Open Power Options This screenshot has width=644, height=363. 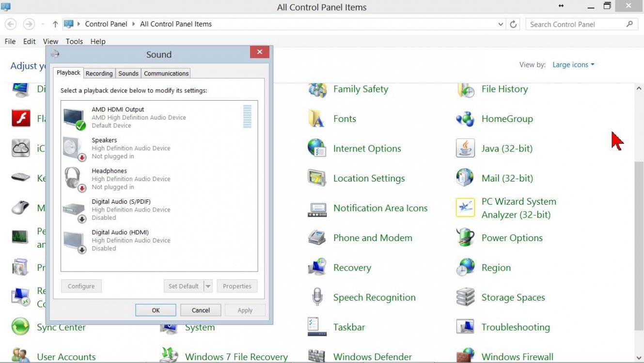point(512,238)
